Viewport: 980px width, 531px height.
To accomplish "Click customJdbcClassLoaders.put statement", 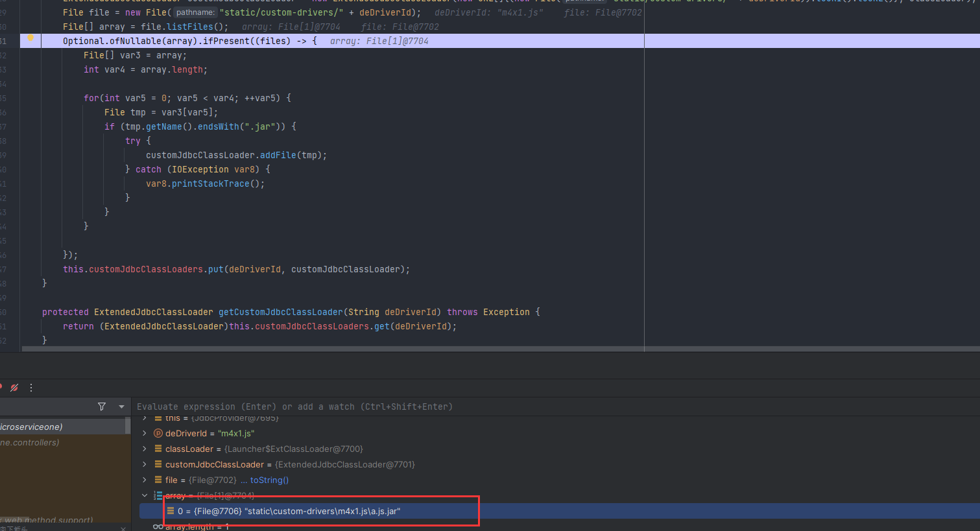I will click(236, 269).
